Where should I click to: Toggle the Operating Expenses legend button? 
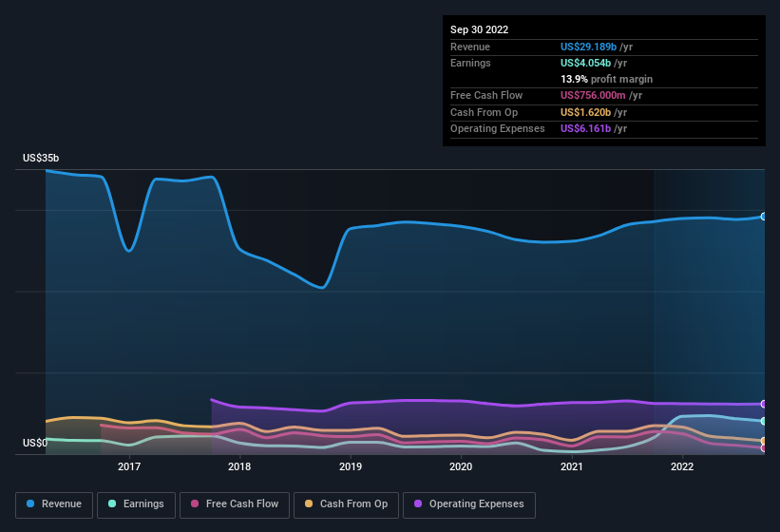469,504
